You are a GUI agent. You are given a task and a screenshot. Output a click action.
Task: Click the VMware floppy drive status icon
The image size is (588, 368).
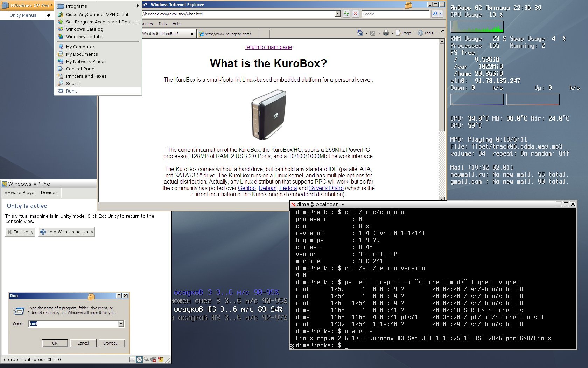[x=132, y=359]
